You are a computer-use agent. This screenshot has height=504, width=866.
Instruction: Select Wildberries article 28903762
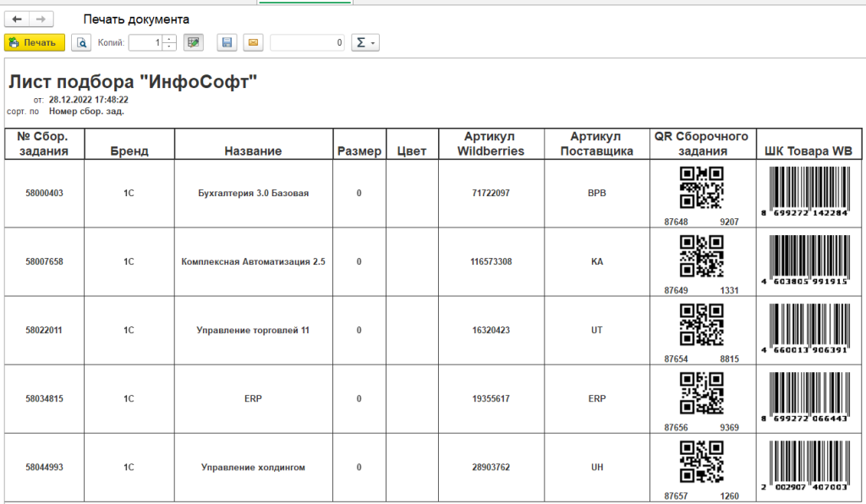pos(491,467)
